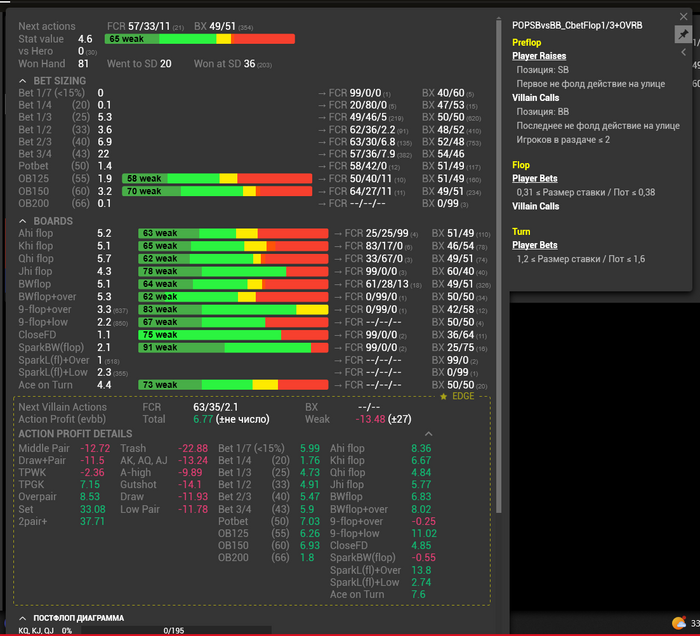Collapse the BOARDS section
Screen dimensions: 700x636
[24, 219]
